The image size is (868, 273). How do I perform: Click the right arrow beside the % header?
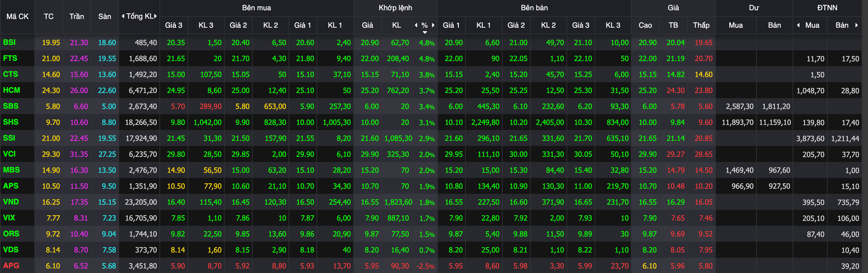tap(433, 25)
